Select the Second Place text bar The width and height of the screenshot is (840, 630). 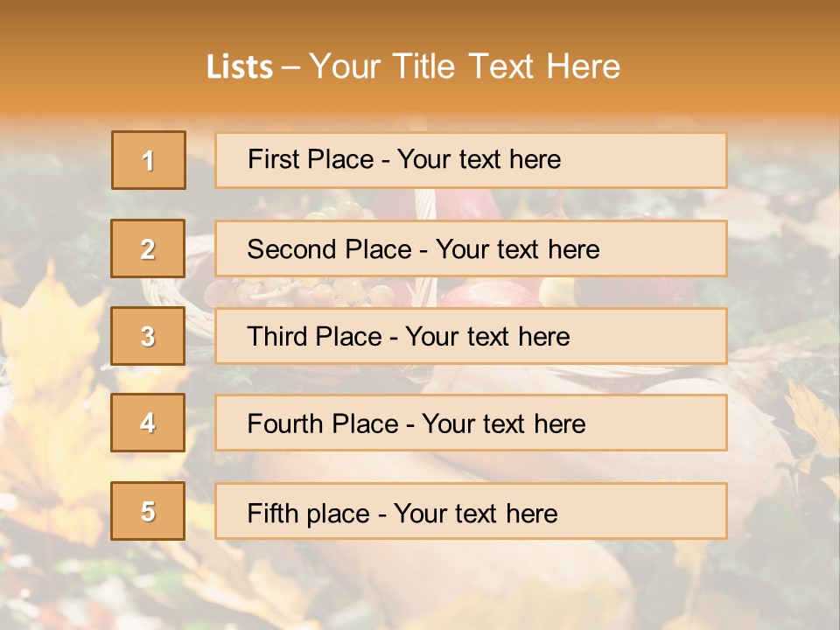click(x=471, y=248)
